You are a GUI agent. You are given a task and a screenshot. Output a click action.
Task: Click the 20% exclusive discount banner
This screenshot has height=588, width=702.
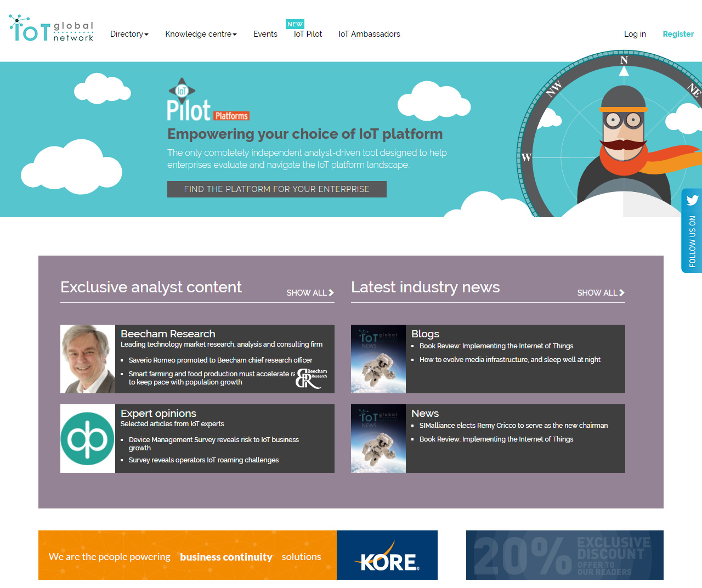(x=565, y=555)
